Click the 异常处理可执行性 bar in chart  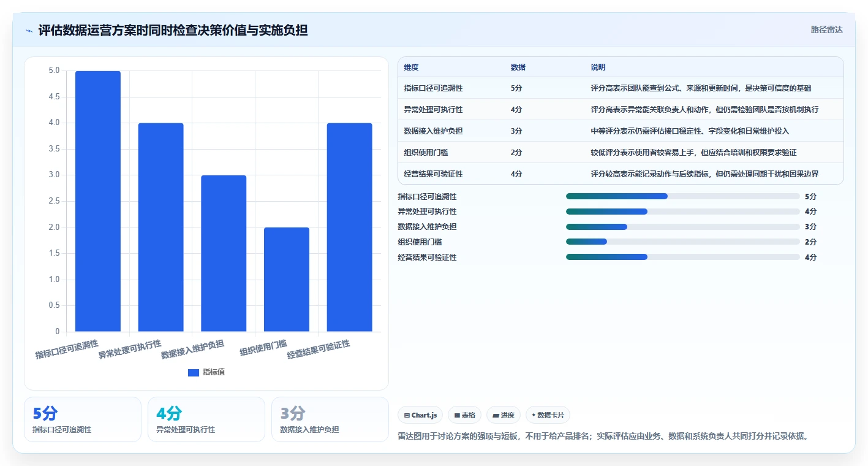tap(160, 227)
